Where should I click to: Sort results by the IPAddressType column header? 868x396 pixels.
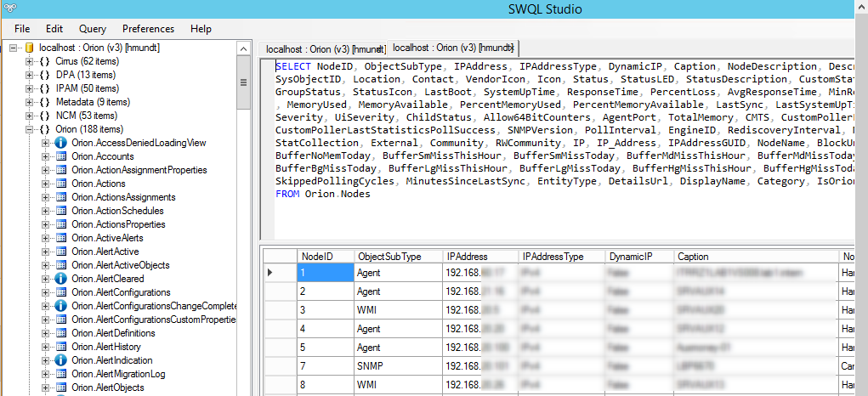(561, 257)
